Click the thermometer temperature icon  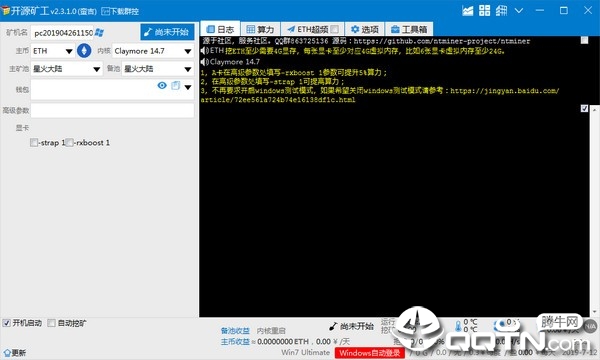458,326
